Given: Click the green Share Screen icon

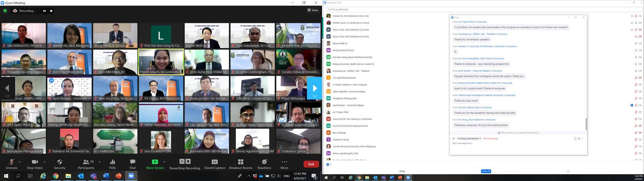Looking at the screenshot, I should [155, 162].
